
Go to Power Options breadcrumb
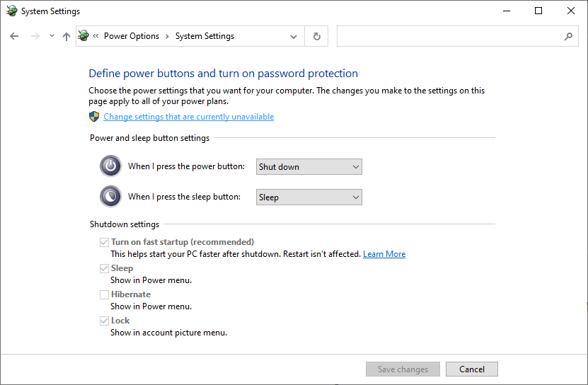pyautogui.click(x=132, y=36)
